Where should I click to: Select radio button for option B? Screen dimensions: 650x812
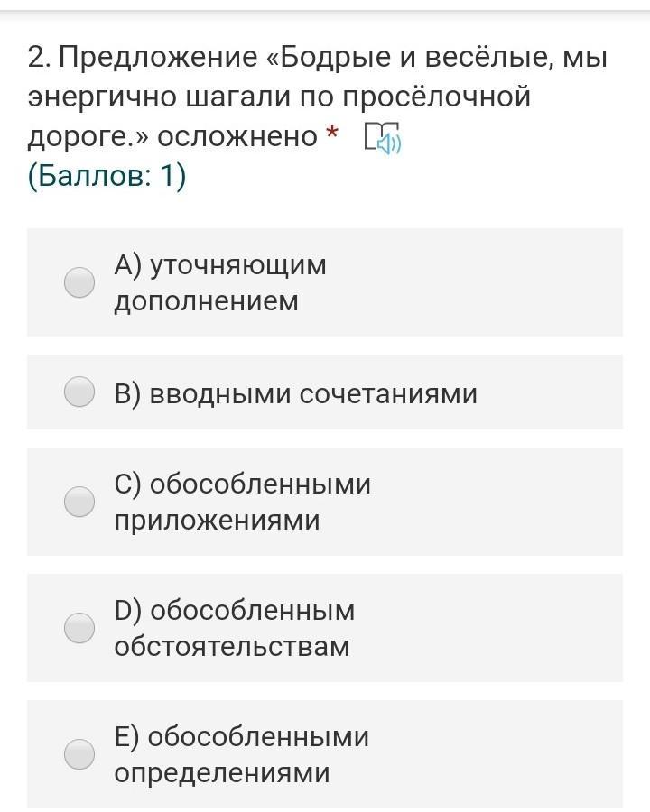79,392
